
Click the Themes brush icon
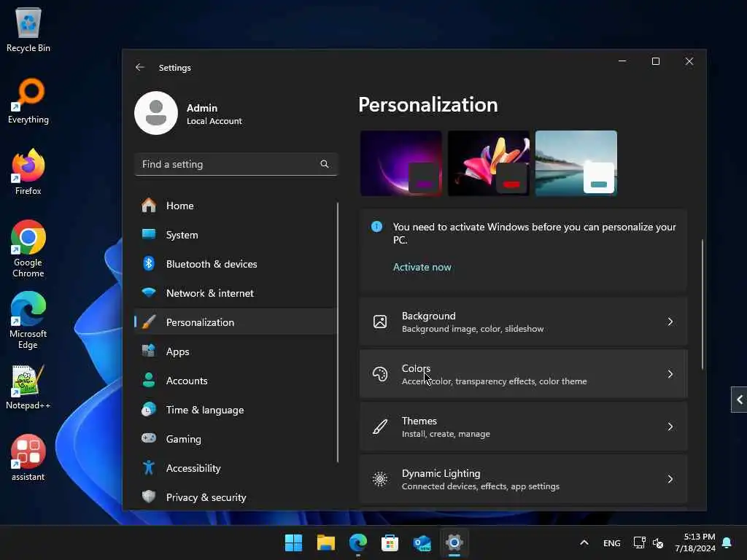coord(380,427)
